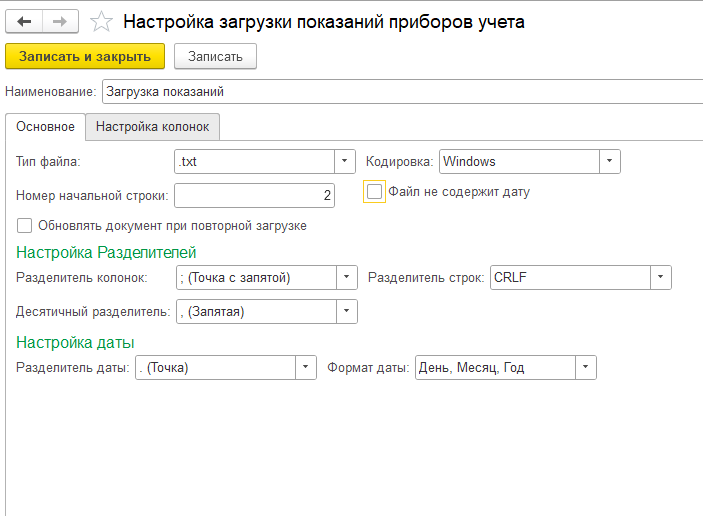The width and height of the screenshot is (703, 516).
Task: Expand "Разделитель даты" dropdown arrow
Action: tap(306, 368)
